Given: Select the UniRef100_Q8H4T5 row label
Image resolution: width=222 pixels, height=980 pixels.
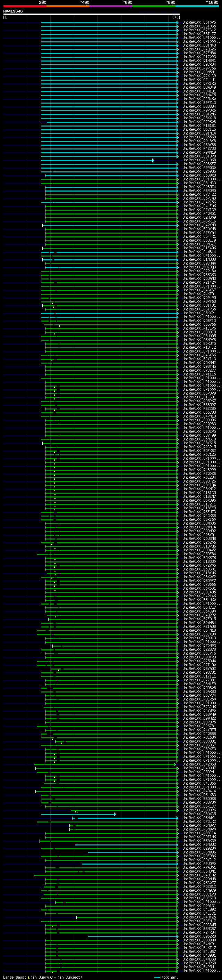Looking at the screenshot, I should tap(199, 95).
